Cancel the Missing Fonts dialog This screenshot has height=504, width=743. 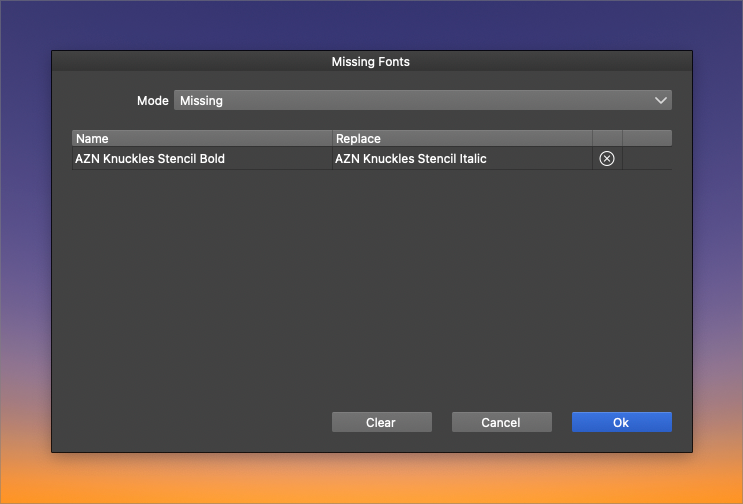coord(501,422)
